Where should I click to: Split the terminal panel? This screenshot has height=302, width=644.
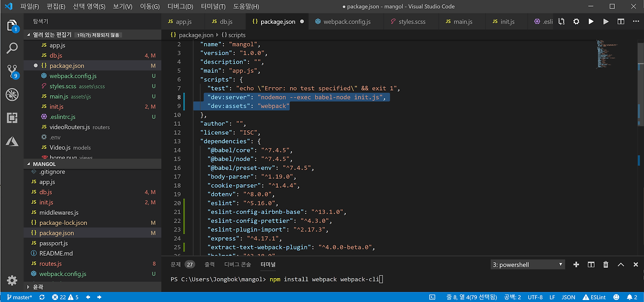click(x=591, y=264)
